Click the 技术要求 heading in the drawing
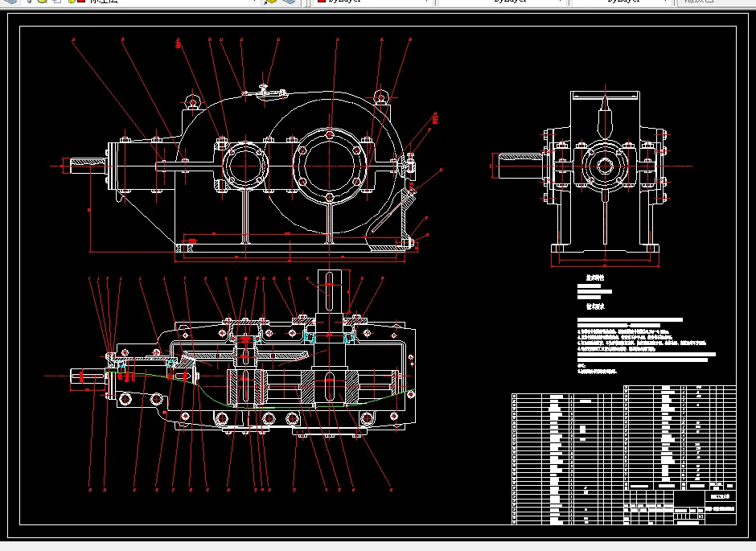Viewport: 756px width, 551px height. 594,306
